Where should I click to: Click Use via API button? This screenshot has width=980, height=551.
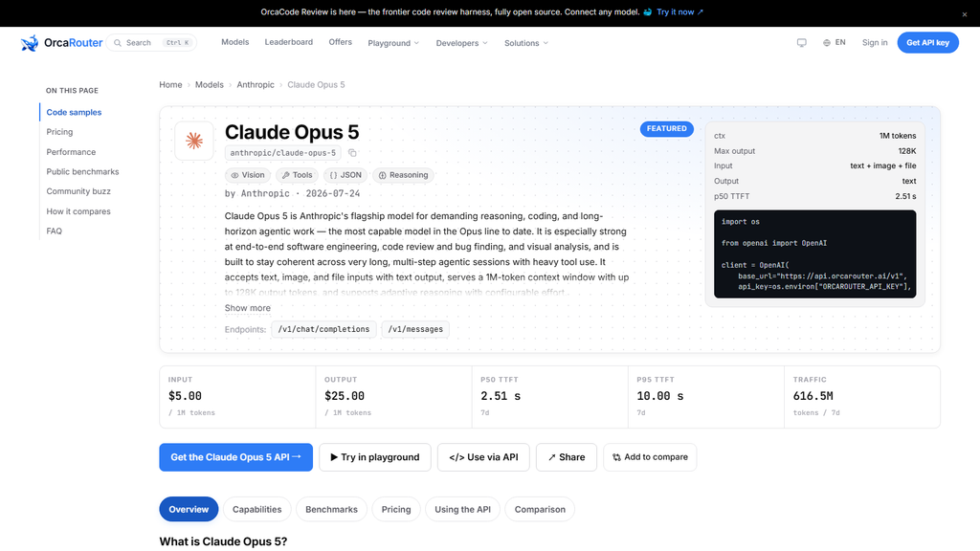483,457
